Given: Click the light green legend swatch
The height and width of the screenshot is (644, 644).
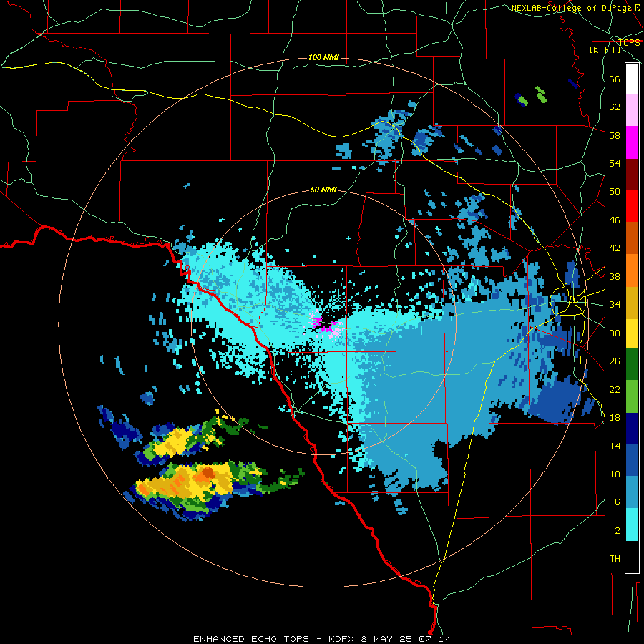Looking at the screenshot, I should coord(632,396).
